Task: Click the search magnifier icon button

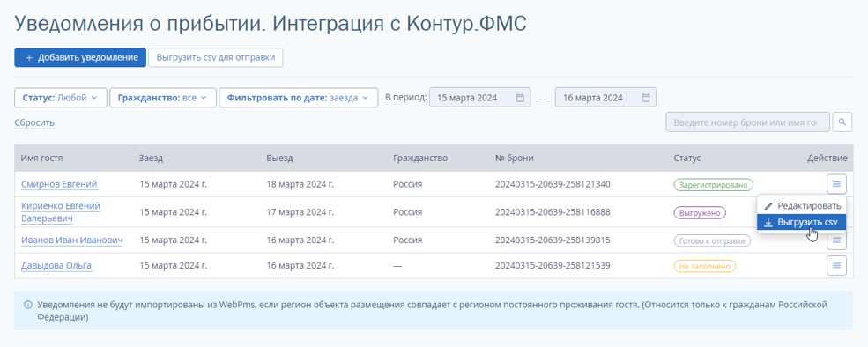Action: [842, 122]
